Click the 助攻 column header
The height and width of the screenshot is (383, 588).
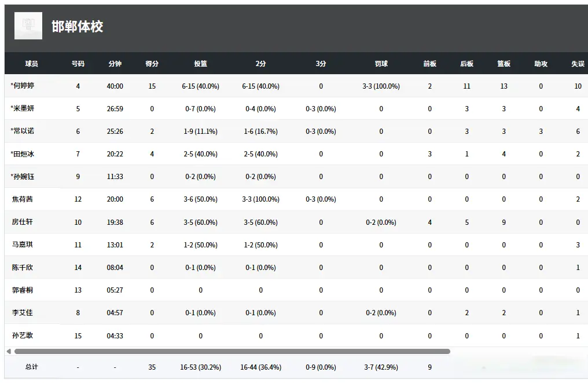pyautogui.click(x=541, y=64)
